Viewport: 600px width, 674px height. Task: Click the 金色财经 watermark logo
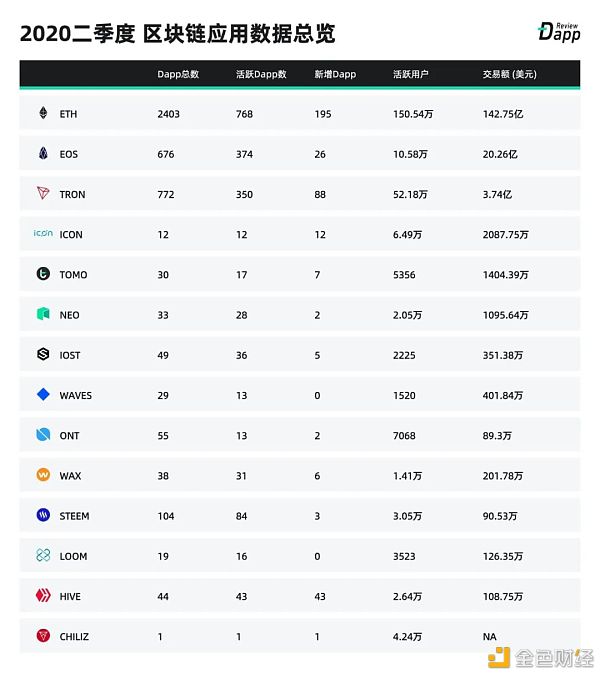coord(540,655)
